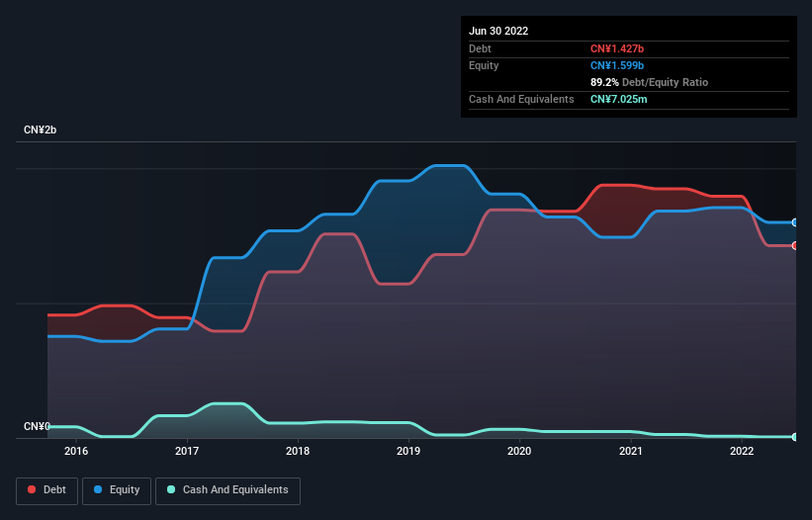Toggle the Equity legend button
The width and height of the screenshot is (812, 520).
(117, 490)
